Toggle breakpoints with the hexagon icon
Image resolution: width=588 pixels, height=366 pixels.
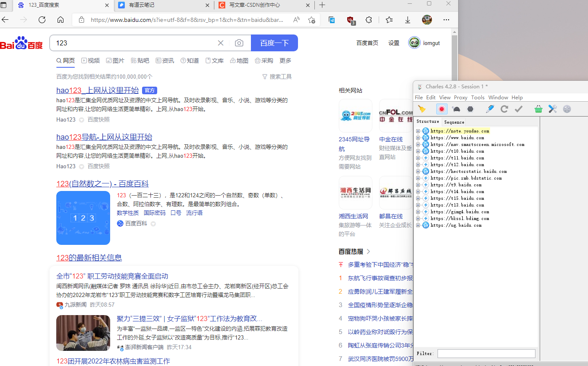point(470,109)
